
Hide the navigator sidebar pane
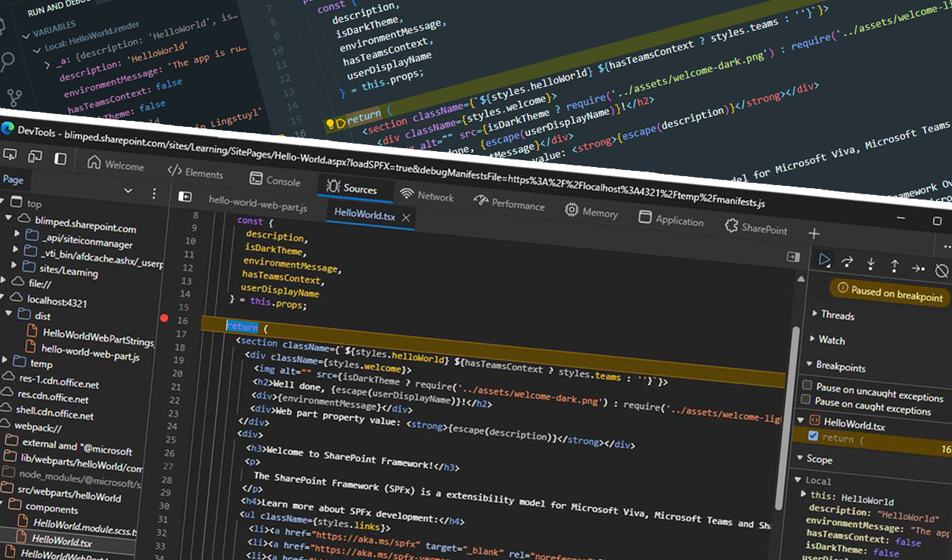tap(185, 196)
